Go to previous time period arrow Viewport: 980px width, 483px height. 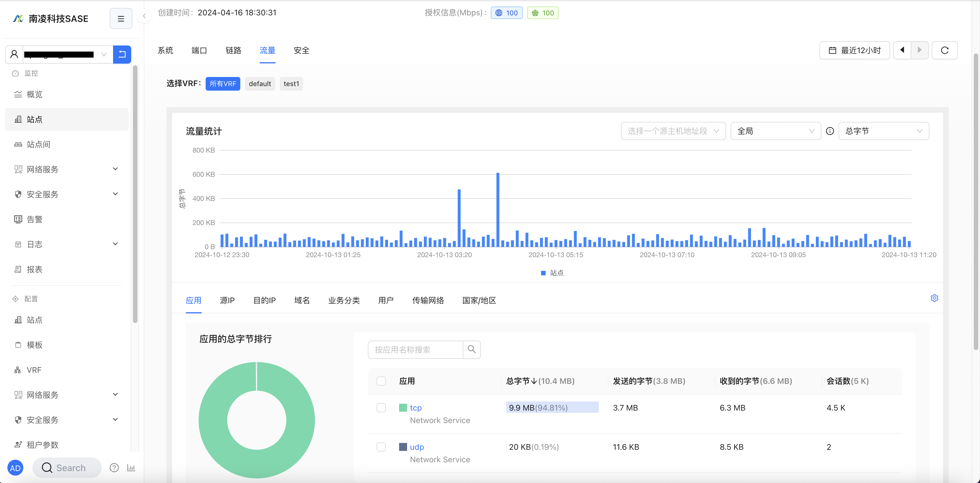902,50
